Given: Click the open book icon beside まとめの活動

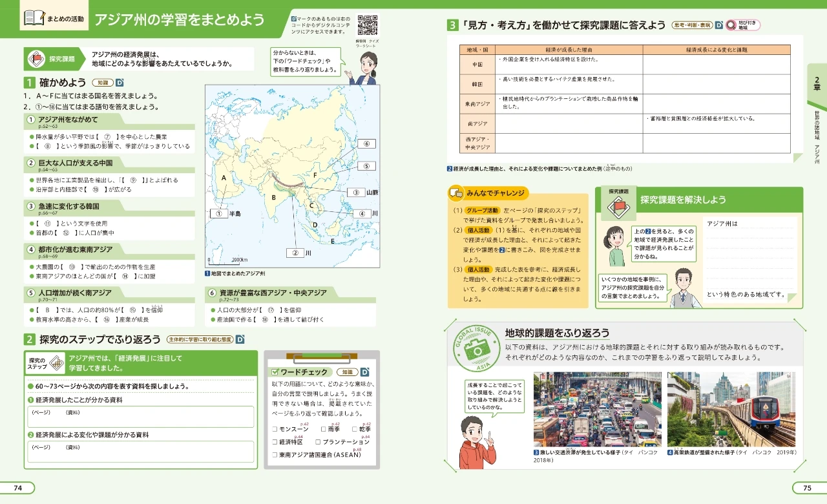Looking at the screenshot, I should point(34,18).
